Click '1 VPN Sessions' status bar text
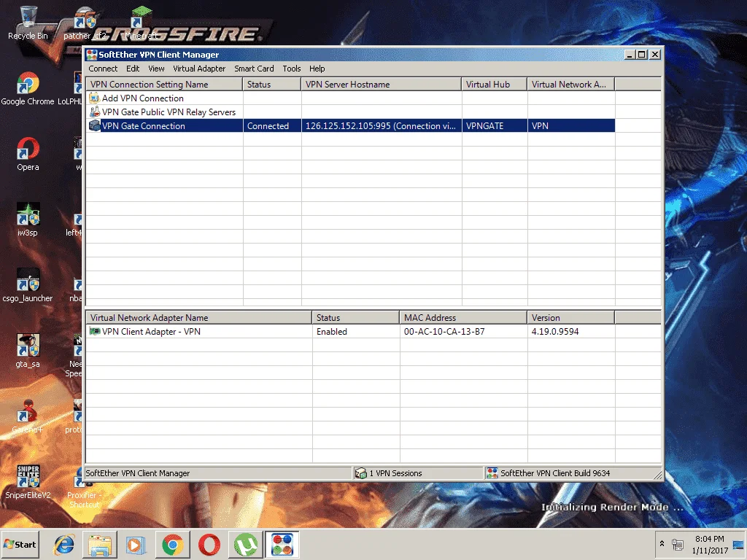 [x=395, y=473]
